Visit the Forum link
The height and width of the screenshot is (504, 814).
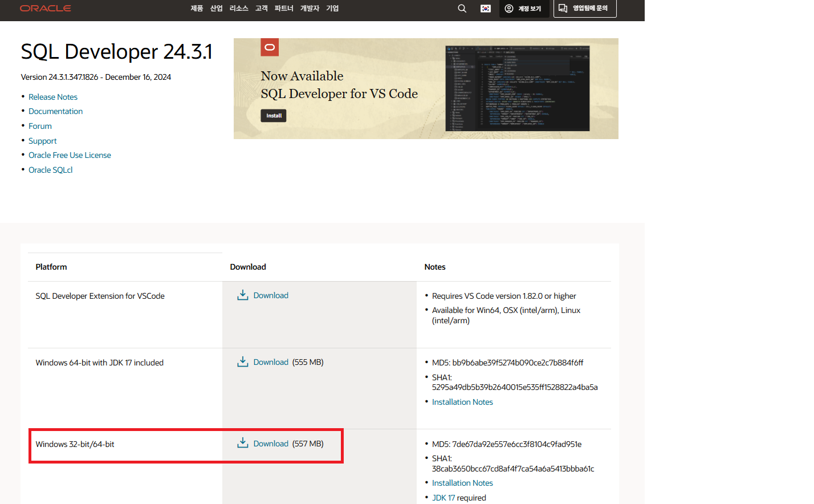[x=40, y=126]
